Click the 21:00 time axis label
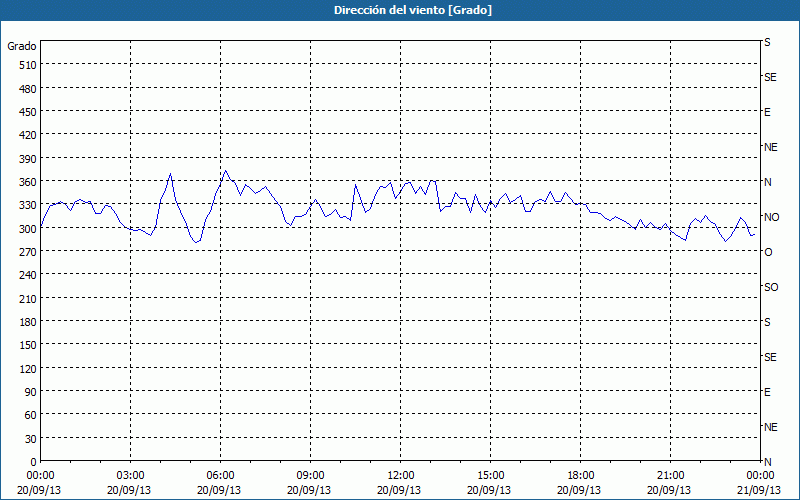 pos(670,476)
